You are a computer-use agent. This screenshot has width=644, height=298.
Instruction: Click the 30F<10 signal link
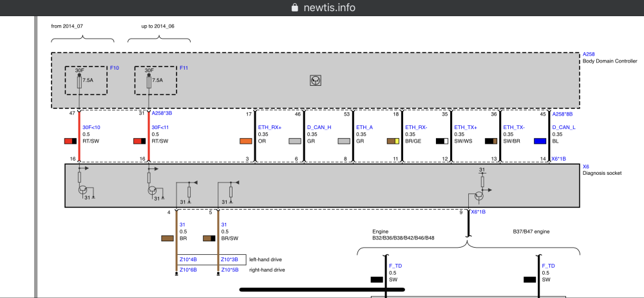91,127
